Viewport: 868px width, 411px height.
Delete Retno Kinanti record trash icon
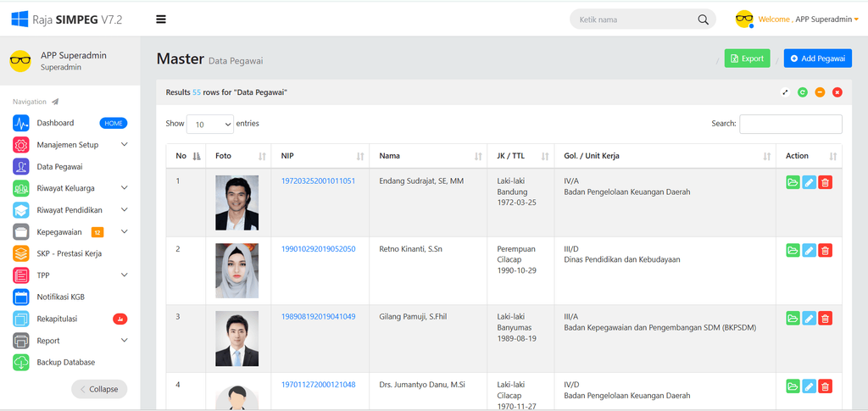point(825,251)
